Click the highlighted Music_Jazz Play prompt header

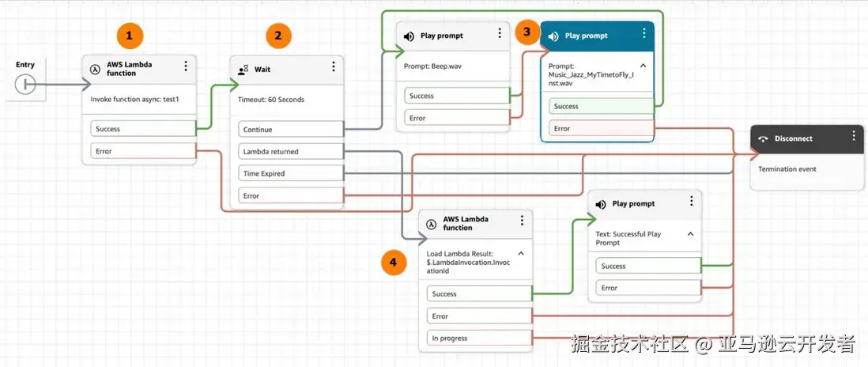pyautogui.click(x=598, y=36)
